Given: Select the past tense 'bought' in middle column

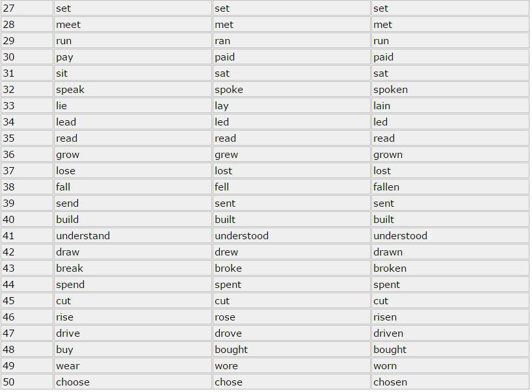Looking at the screenshot, I should click(231, 350).
